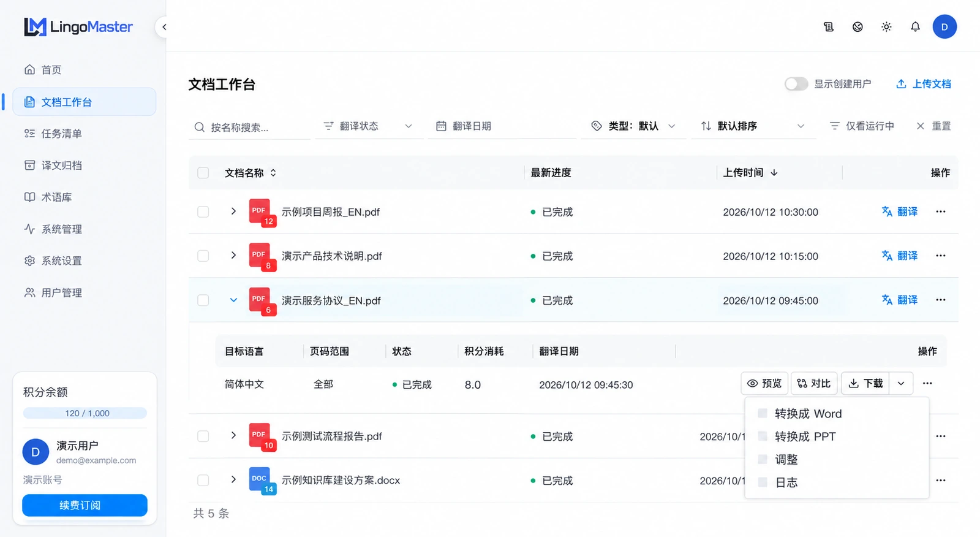Screen dimensions: 980x537
Task: Click the 按名称搜索 search field
Action: pyautogui.click(x=250, y=128)
